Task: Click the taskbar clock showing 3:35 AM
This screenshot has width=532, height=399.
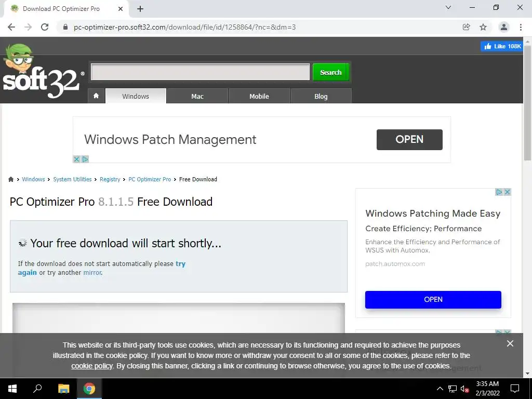Action: pos(487,389)
